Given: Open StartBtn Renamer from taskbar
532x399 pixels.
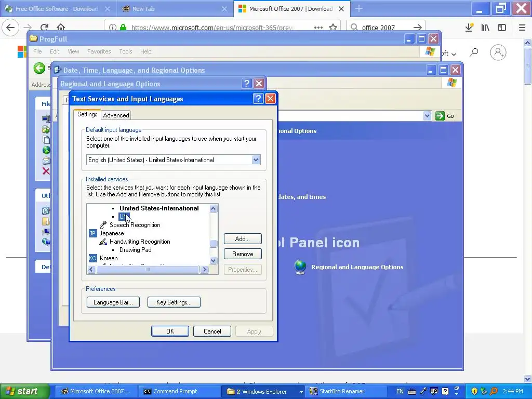Looking at the screenshot, I should tap(345, 392).
